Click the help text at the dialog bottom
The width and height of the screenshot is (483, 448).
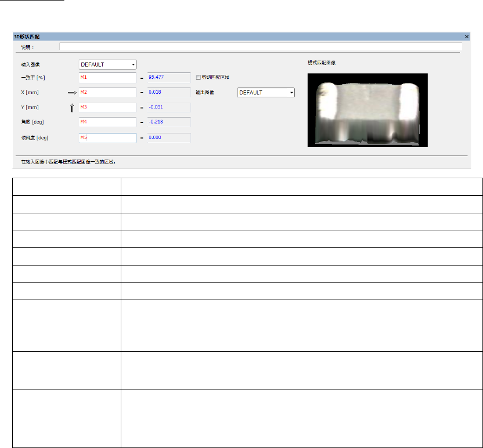(x=72, y=161)
